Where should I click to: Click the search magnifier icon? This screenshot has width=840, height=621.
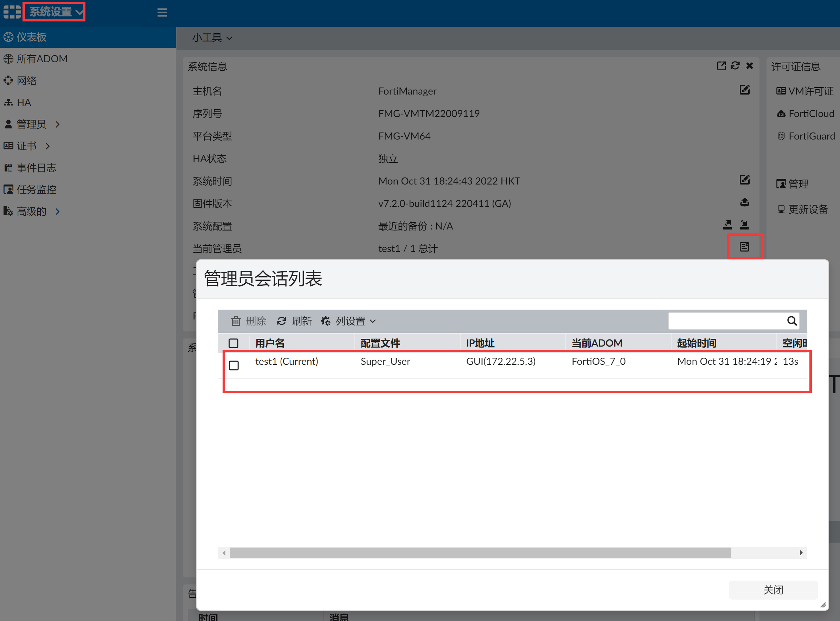(791, 321)
